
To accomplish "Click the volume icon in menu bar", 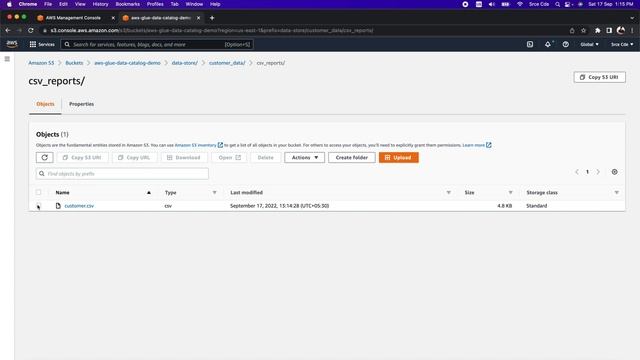I will (x=492, y=4).
